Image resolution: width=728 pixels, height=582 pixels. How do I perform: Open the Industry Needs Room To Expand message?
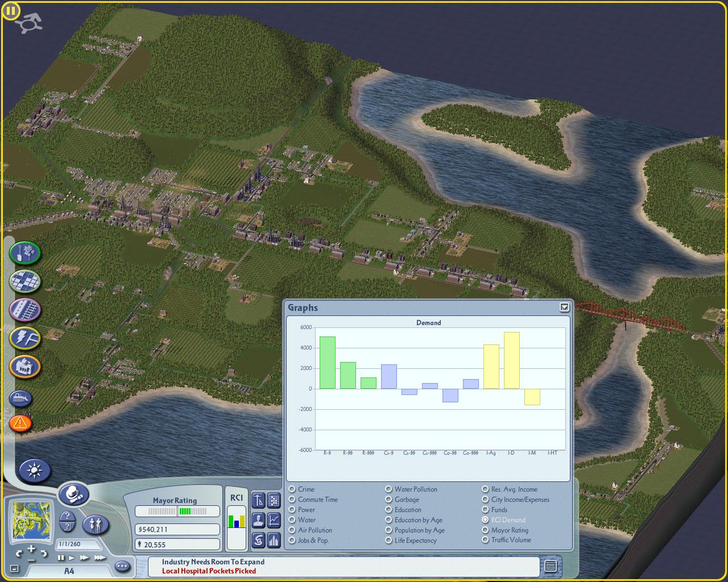[x=213, y=562]
